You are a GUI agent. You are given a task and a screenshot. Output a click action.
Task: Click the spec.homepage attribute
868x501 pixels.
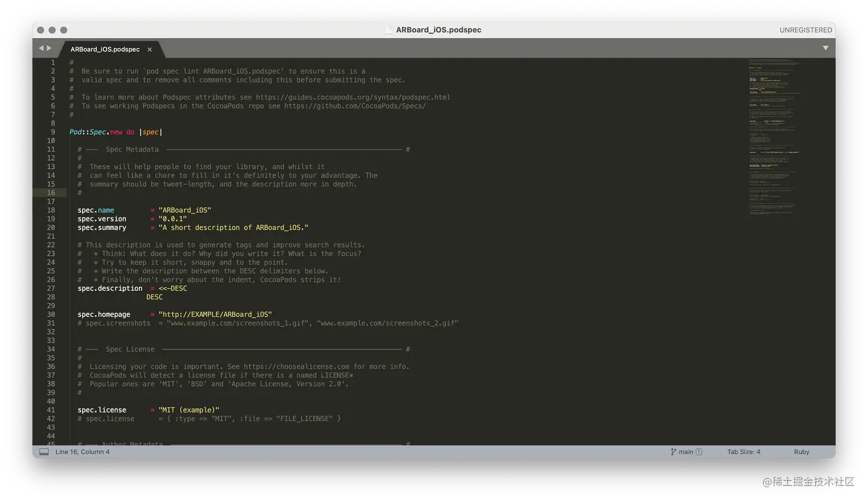coord(104,314)
